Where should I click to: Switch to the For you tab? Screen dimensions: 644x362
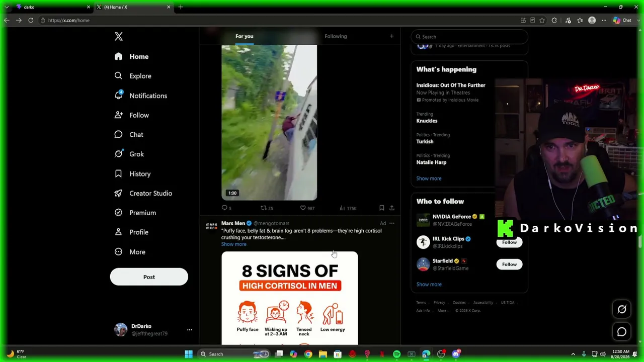(x=245, y=36)
